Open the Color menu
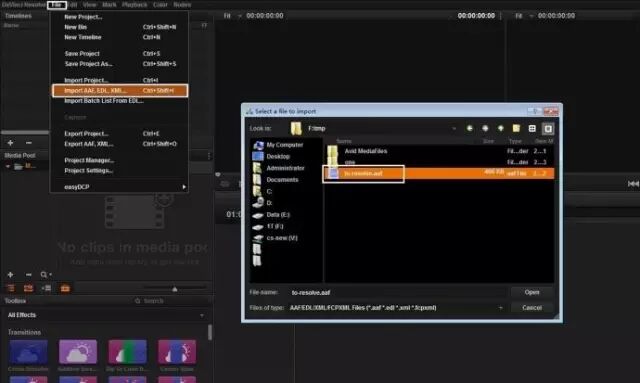Viewport: 640px width, 383px height. pos(160,5)
